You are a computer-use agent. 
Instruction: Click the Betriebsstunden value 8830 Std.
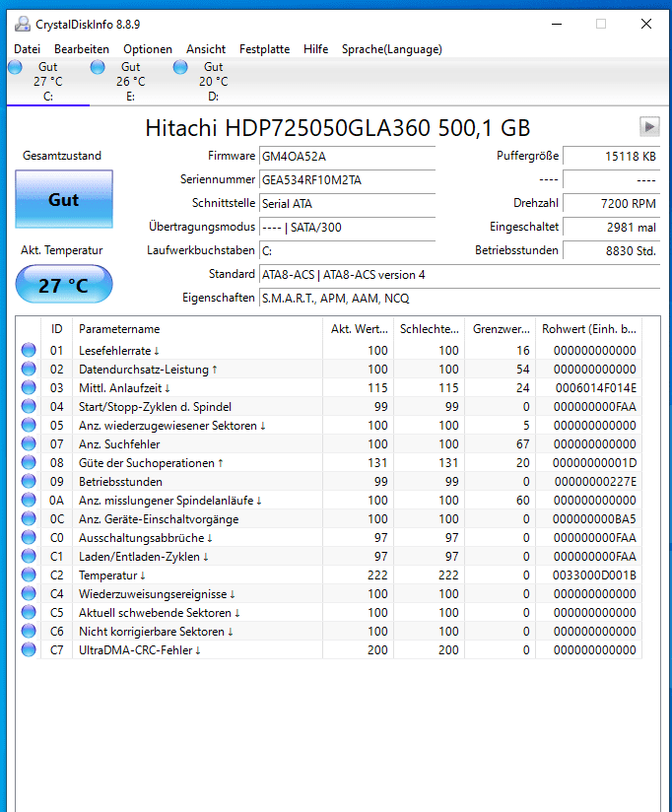click(611, 251)
